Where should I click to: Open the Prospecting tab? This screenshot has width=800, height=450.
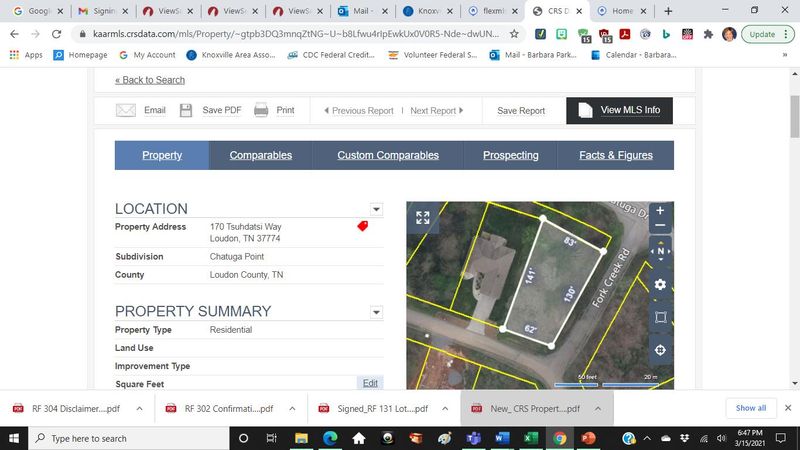511,155
